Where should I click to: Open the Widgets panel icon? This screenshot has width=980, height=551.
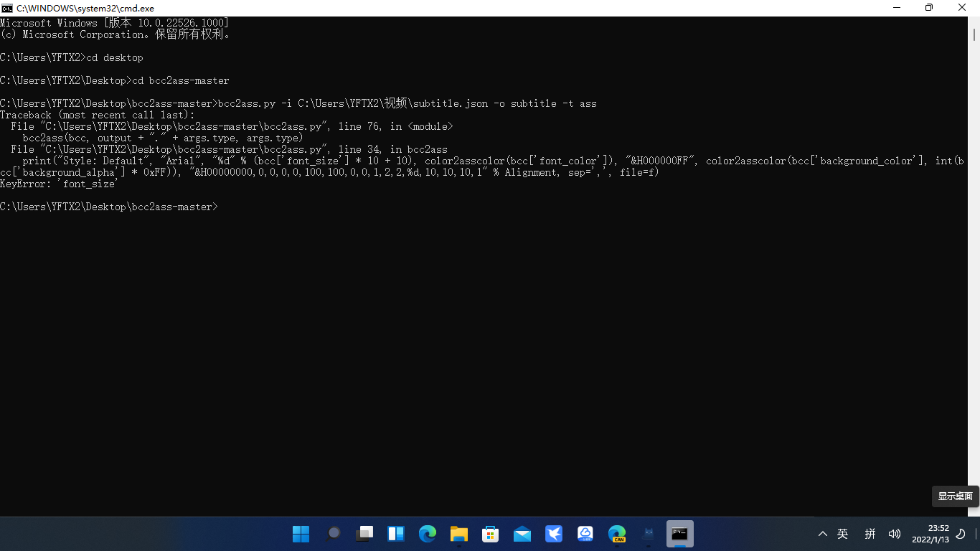tap(396, 534)
